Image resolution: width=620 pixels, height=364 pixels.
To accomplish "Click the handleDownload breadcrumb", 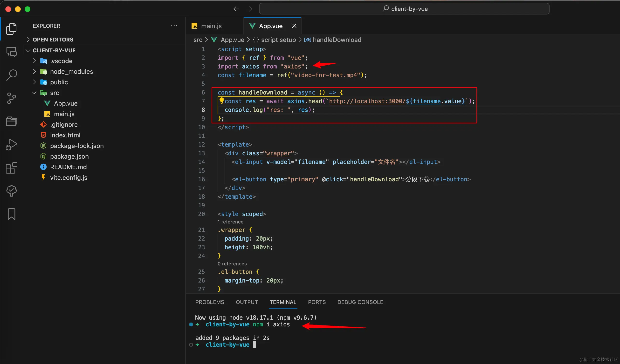I will point(337,40).
